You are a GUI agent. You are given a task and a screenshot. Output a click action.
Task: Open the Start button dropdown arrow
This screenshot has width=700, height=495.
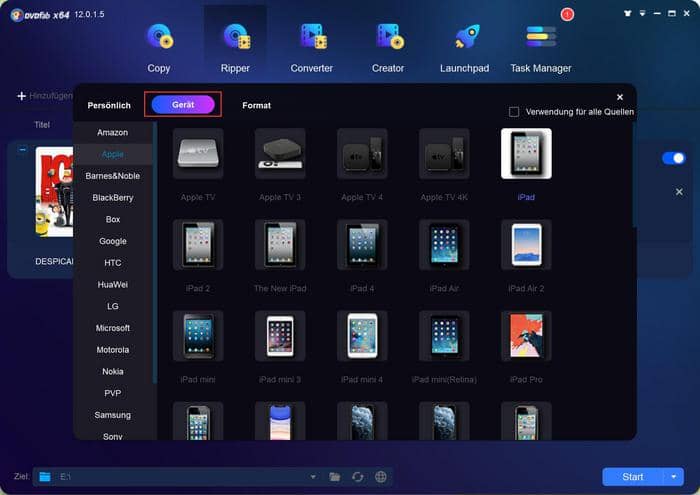[674, 477]
